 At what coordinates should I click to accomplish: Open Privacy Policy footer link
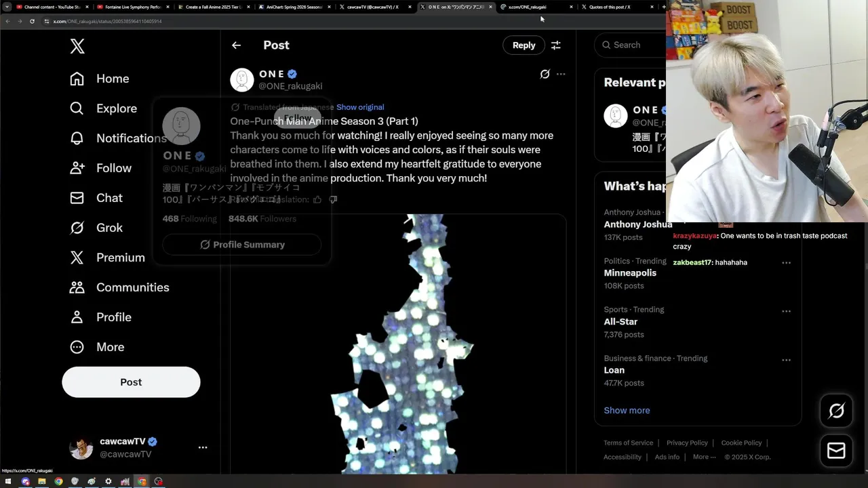click(x=687, y=443)
